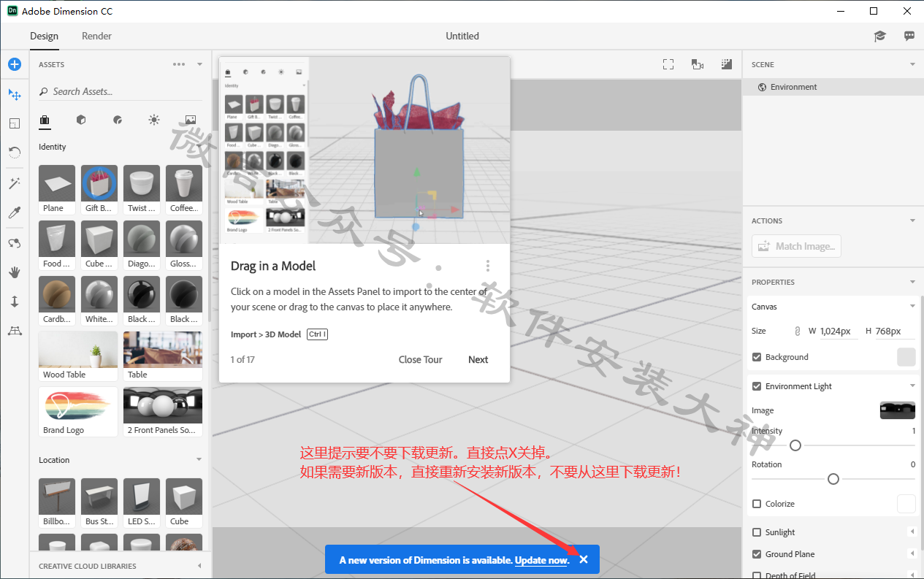
Task: Select the Magic Wand tool in left toolbar
Action: [15, 183]
